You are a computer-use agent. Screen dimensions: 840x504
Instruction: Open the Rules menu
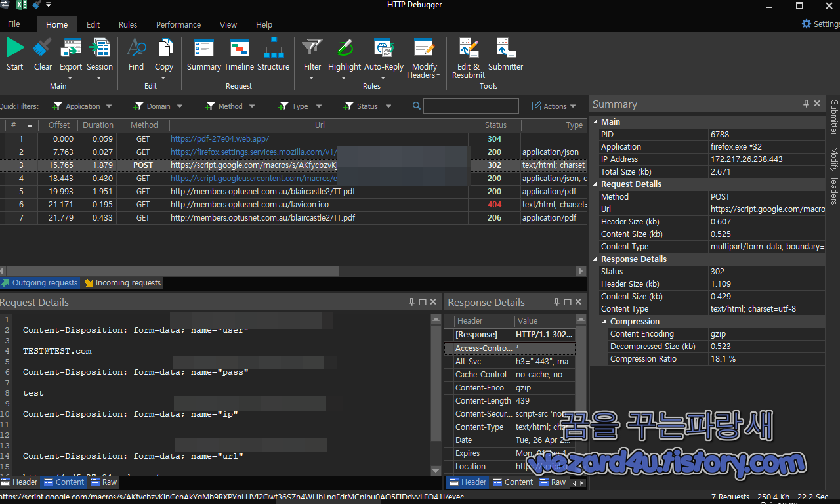pos(127,24)
